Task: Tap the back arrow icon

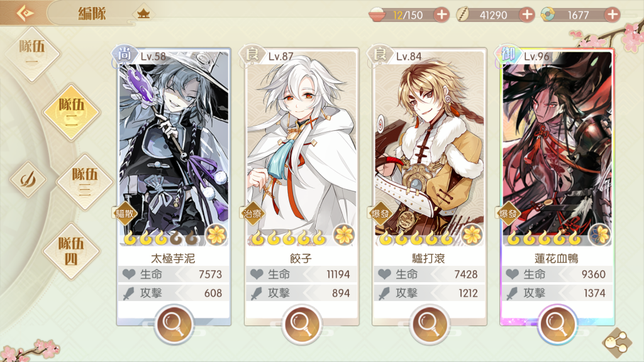Action: (25, 13)
